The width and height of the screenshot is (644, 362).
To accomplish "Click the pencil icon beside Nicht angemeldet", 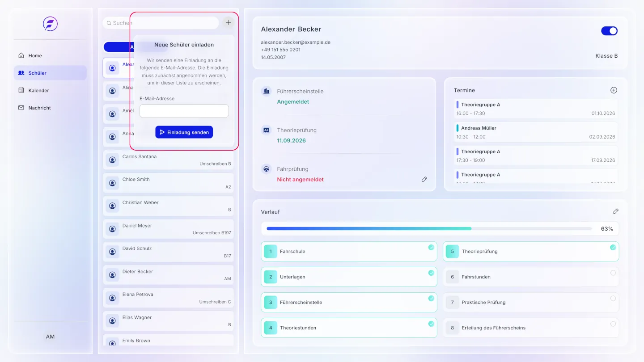I will (424, 179).
